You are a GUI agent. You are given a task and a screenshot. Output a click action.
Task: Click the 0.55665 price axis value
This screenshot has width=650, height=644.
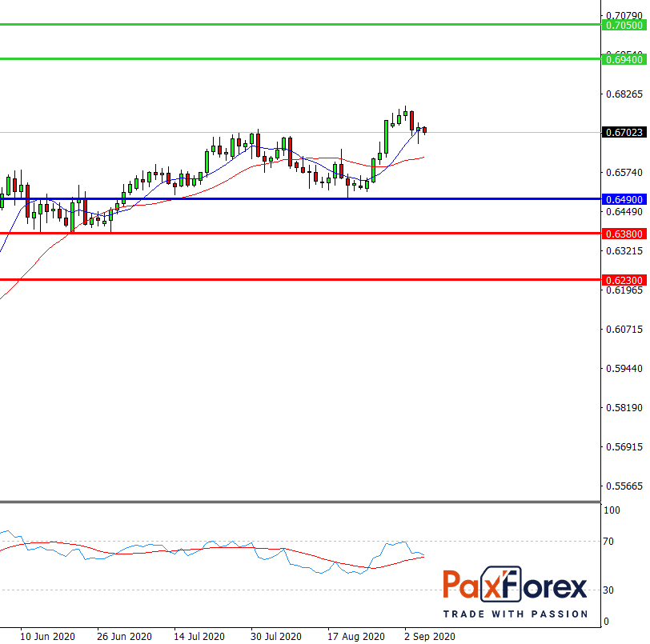tap(624, 486)
